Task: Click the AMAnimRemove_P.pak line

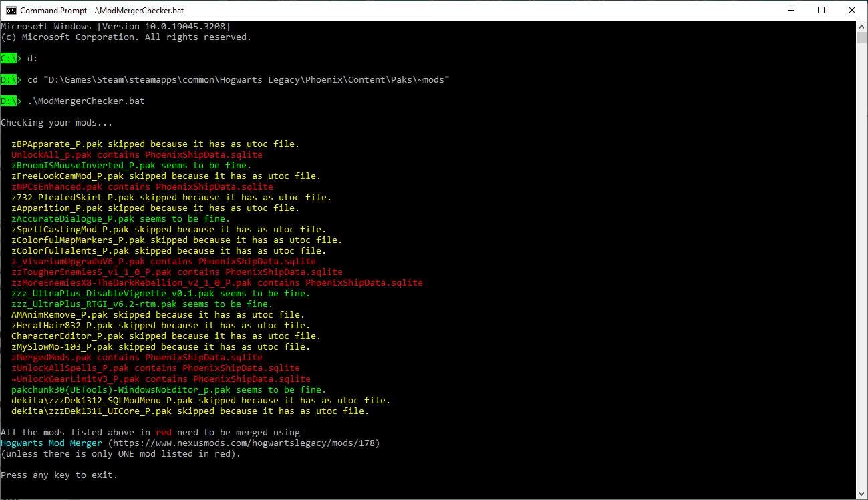Action: pyautogui.click(x=158, y=315)
